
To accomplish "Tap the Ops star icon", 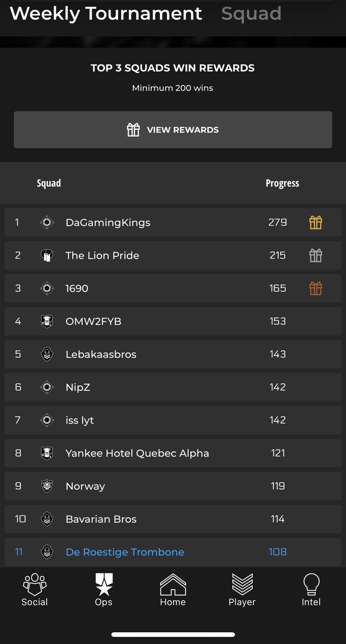I will point(104,584).
